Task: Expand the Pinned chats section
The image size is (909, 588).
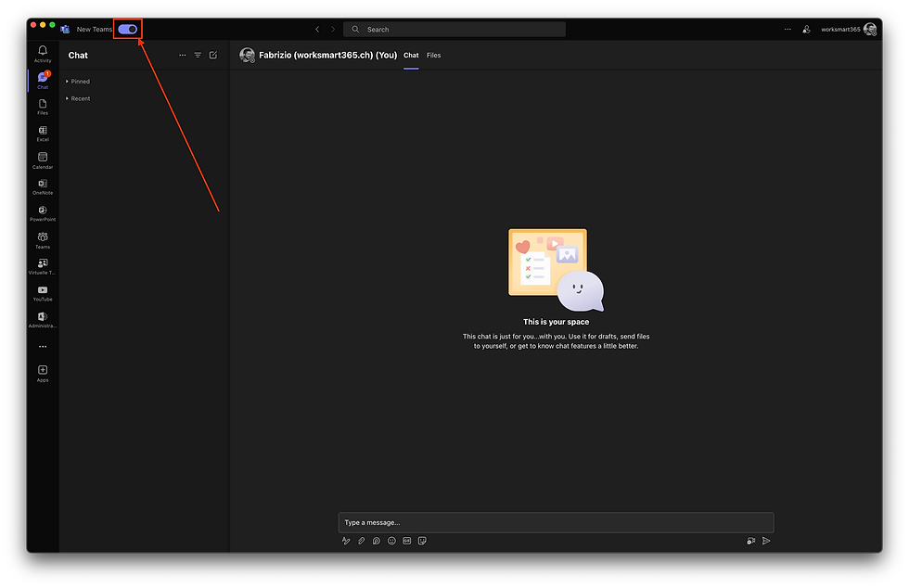Action: click(78, 82)
